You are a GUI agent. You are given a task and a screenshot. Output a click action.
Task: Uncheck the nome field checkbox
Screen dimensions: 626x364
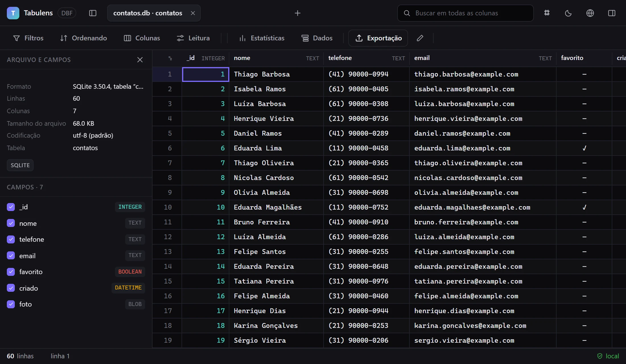[11, 223]
